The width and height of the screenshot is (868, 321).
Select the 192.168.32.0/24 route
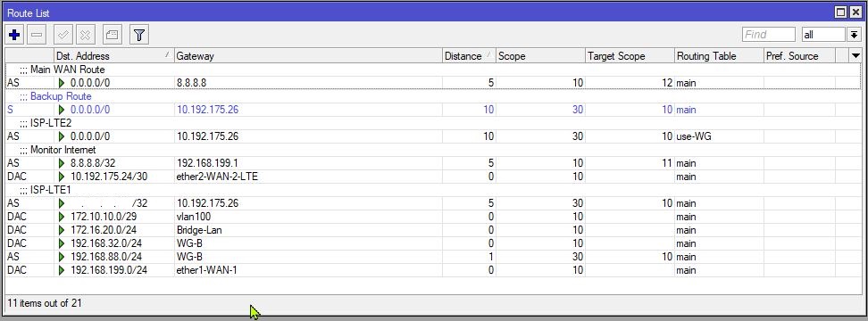(x=433, y=243)
